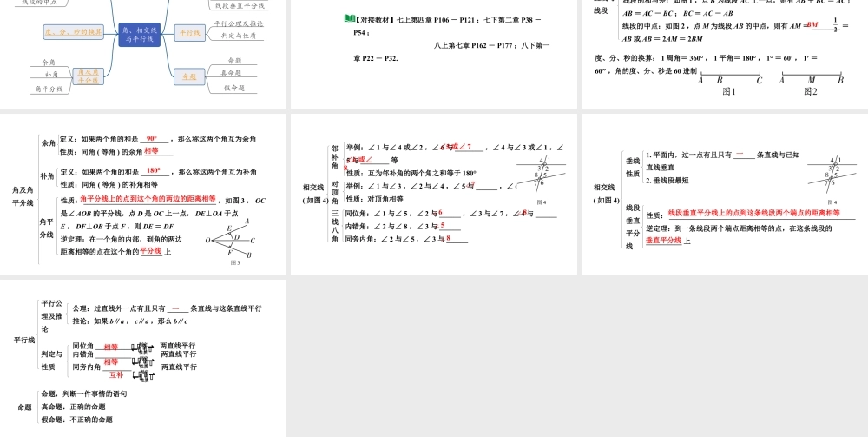Select the central mind map node 角、相交线与平行线
Screen dimensions: 868x437
(140, 34)
